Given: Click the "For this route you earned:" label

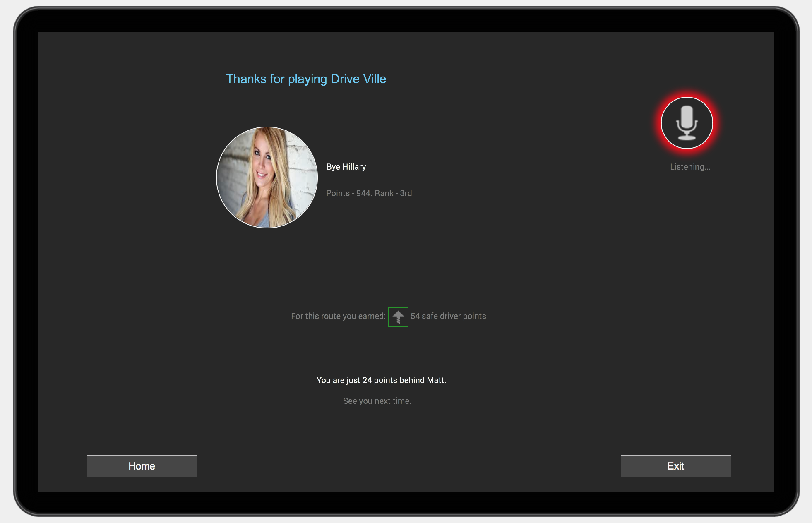Looking at the screenshot, I should pos(338,316).
